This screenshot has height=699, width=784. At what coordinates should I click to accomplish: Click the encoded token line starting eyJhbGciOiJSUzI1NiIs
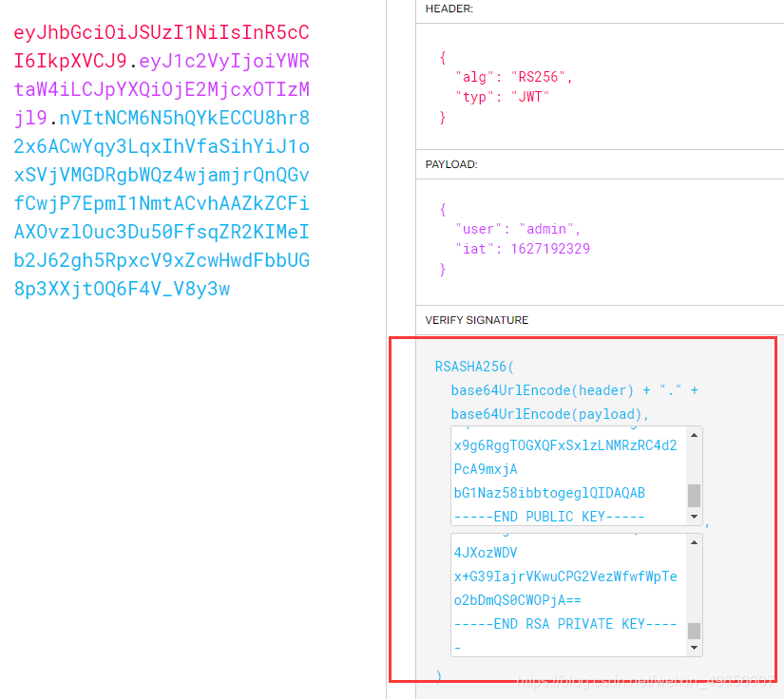pos(162,32)
